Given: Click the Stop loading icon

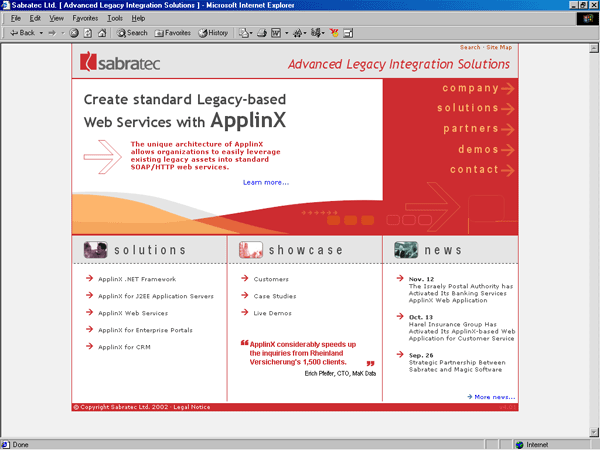Looking at the screenshot, I should pyautogui.click(x=74, y=33).
